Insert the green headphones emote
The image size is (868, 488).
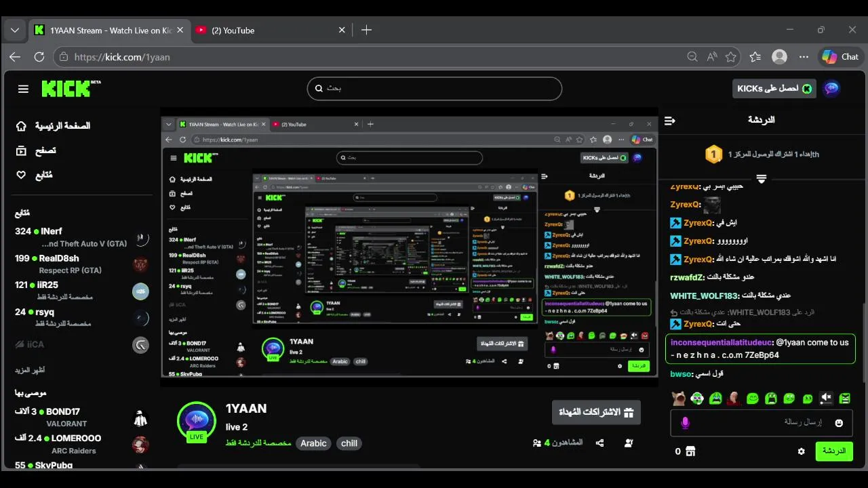[697, 398]
